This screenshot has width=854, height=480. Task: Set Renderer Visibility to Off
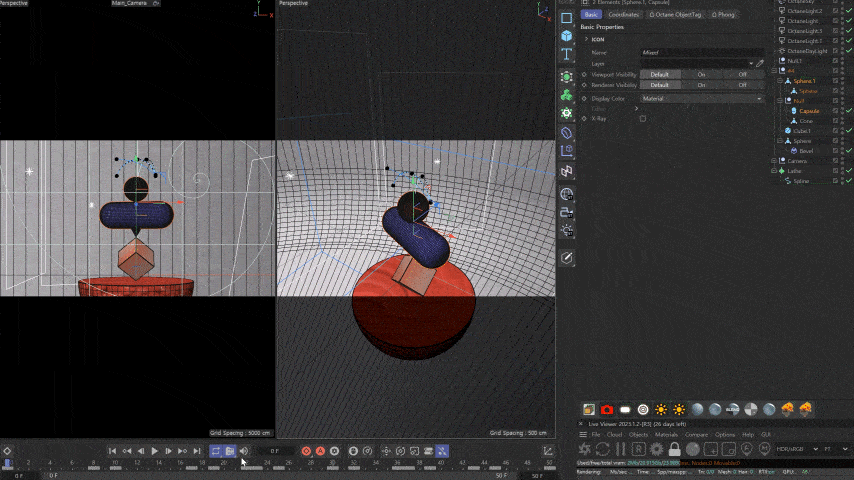pos(742,85)
